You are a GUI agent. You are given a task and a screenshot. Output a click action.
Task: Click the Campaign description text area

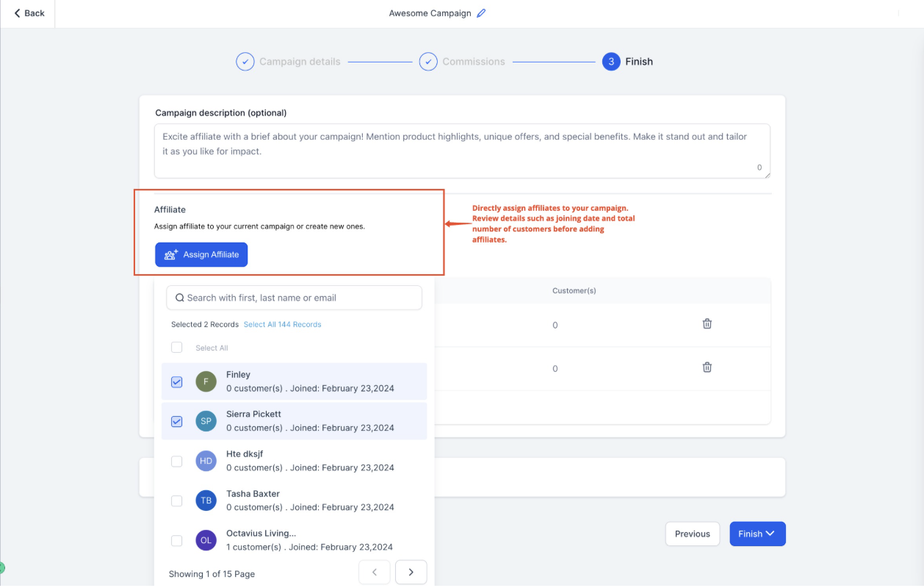462,151
